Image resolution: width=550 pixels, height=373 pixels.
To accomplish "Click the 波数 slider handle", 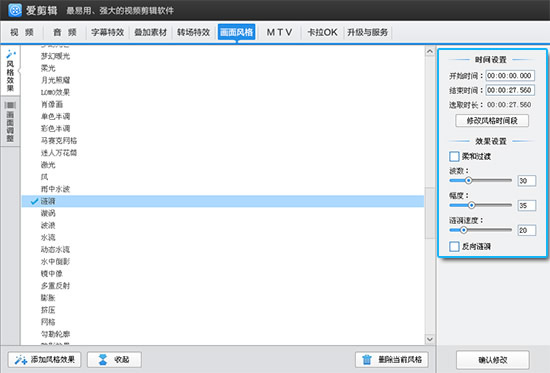I will (468, 180).
